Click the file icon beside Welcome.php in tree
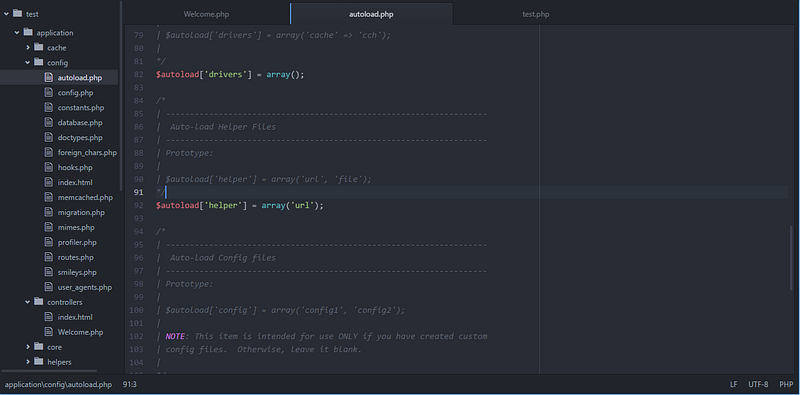The height and width of the screenshot is (395, 800). [x=48, y=332]
